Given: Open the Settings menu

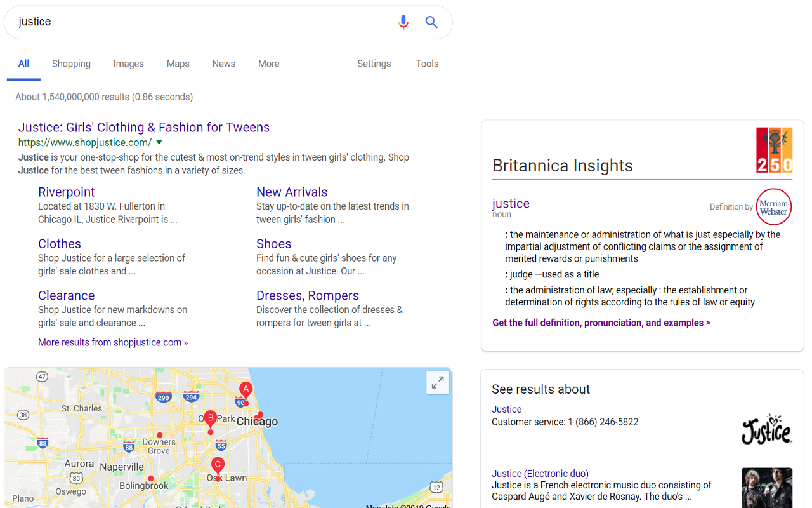Looking at the screenshot, I should [374, 63].
